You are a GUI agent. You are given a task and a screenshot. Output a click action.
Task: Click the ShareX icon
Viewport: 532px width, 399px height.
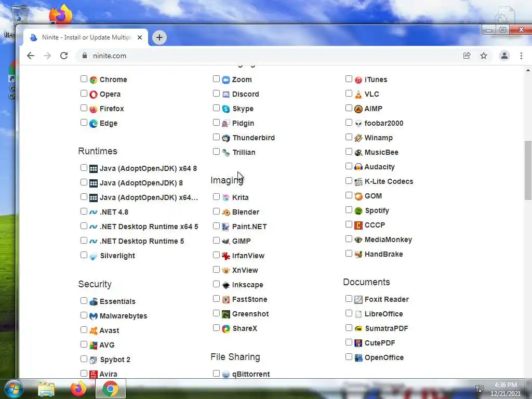pos(226,329)
